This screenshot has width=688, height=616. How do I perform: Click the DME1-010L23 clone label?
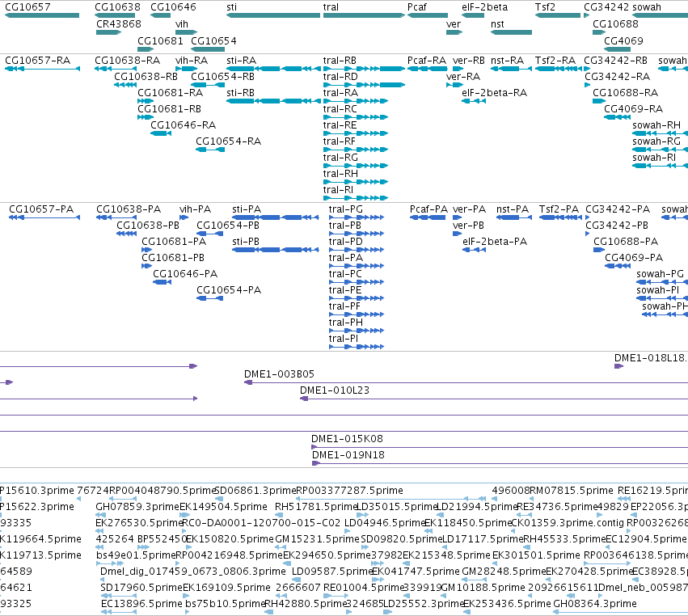pyautogui.click(x=335, y=390)
